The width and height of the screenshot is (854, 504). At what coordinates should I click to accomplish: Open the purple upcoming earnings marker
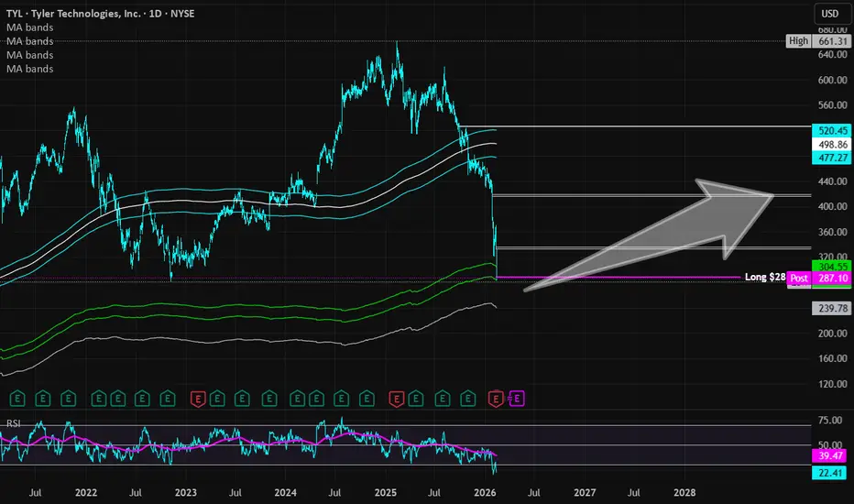(517, 399)
